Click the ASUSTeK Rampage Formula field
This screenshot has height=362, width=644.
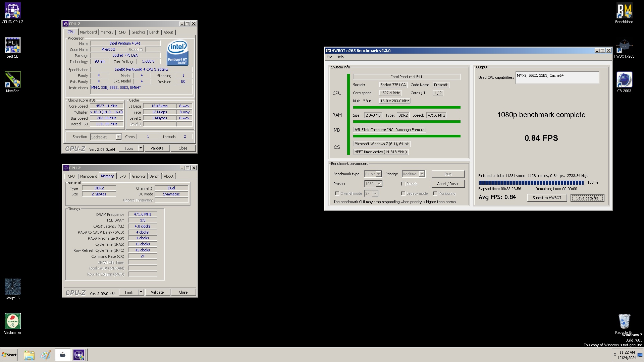(x=389, y=130)
